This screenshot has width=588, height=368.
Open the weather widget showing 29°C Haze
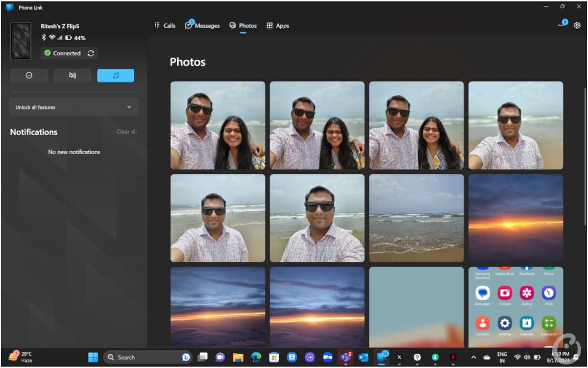coord(21,357)
